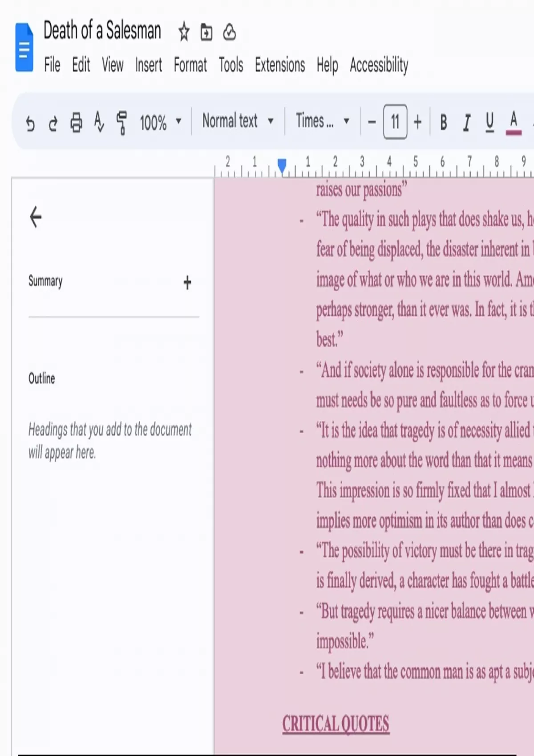Toggle bold formatting

[x=443, y=122]
